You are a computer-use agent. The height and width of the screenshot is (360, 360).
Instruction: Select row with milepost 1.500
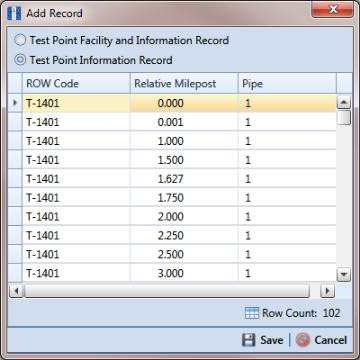point(172,160)
